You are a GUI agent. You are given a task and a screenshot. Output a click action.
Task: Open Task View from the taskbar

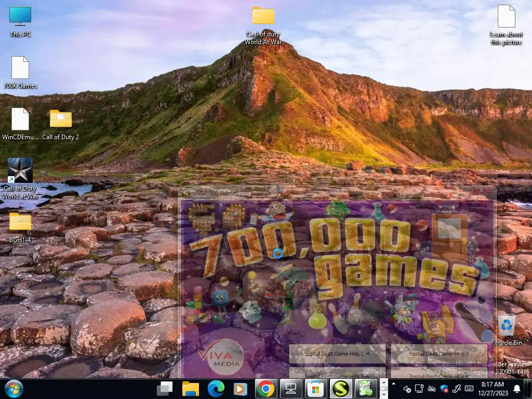pyautogui.click(x=166, y=389)
